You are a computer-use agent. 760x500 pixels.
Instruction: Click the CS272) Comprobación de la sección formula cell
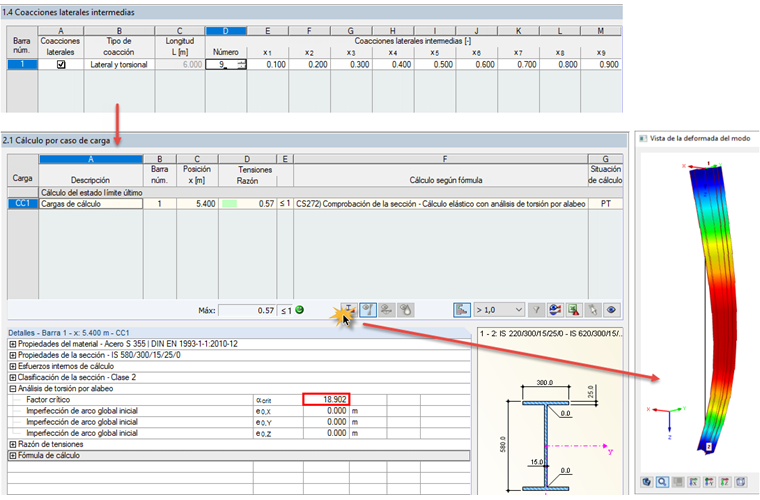(441, 204)
